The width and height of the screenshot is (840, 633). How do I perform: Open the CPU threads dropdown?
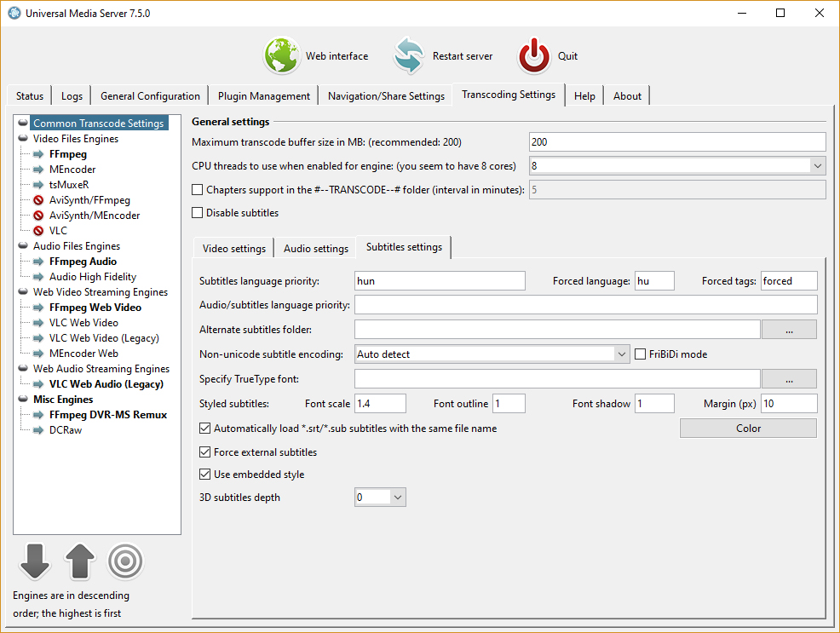[818, 166]
